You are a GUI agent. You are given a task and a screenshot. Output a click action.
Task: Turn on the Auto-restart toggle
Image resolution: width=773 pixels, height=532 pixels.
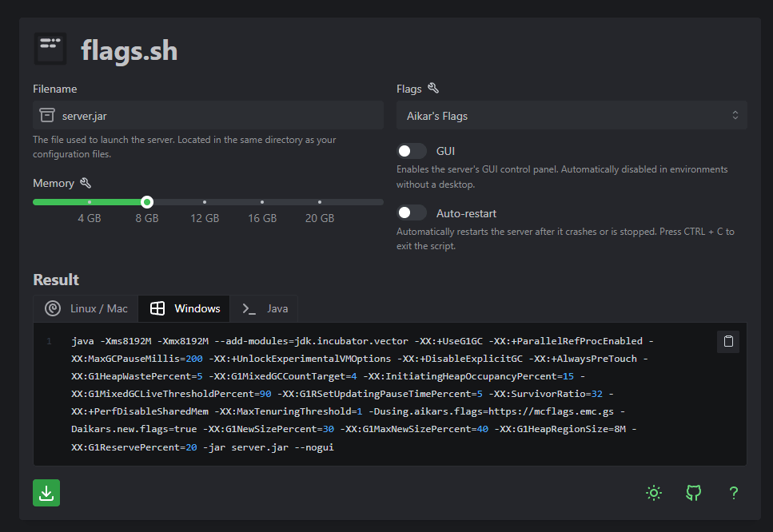(412, 213)
